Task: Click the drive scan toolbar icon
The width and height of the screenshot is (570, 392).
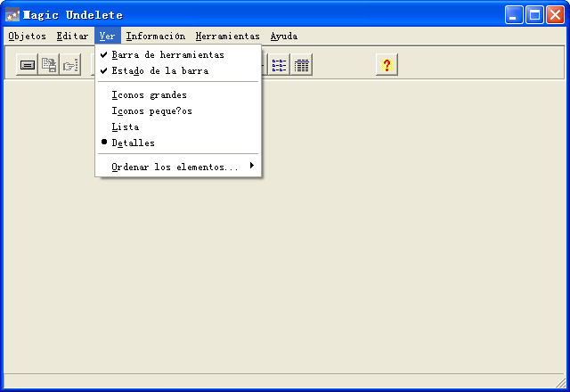Action: 28,65
